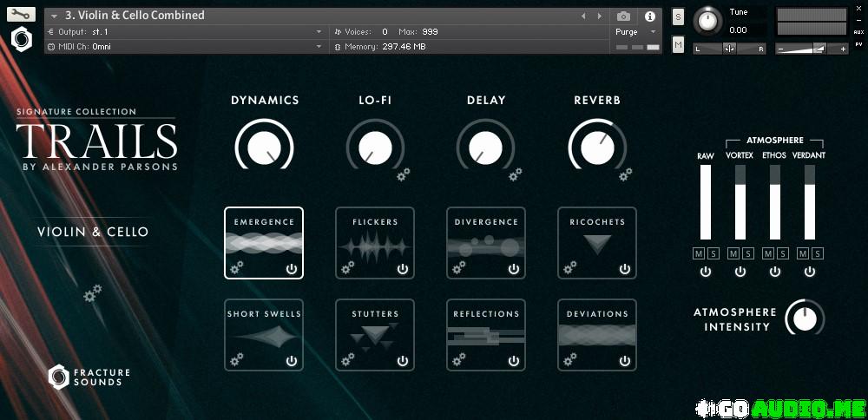Viewport: 868px width, 420px height.
Task: Open the Purge dropdown menu
Action: click(x=635, y=32)
